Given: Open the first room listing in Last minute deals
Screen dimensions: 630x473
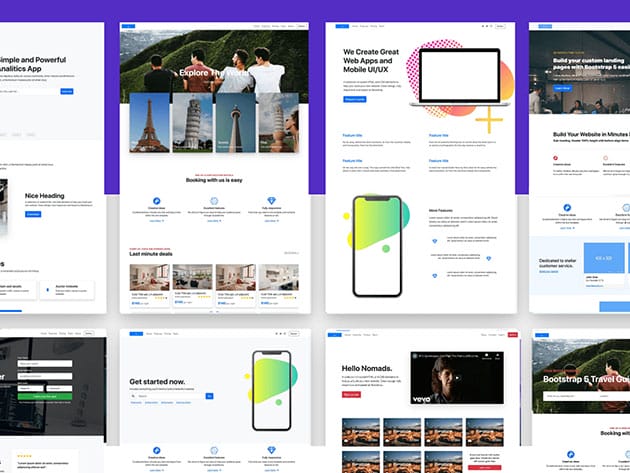Looking at the screenshot, I should tap(149, 279).
